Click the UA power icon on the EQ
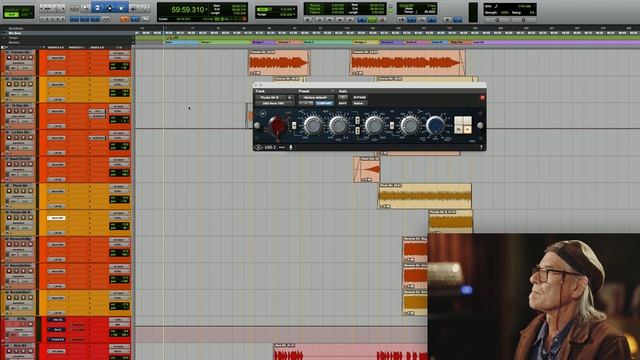This screenshot has width=640, height=360. click(x=263, y=114)
